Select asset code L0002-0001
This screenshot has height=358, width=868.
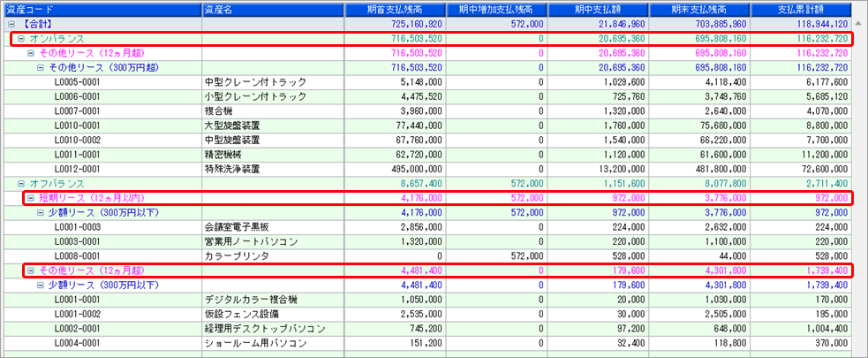pos(78,329)
